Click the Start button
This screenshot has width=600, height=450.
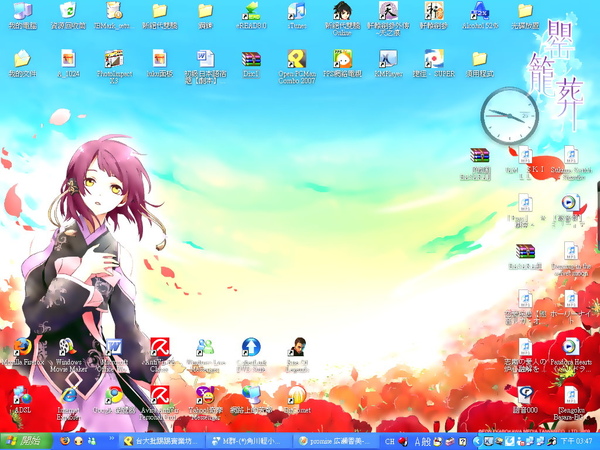pyautogui.click(x=25, y=441)
